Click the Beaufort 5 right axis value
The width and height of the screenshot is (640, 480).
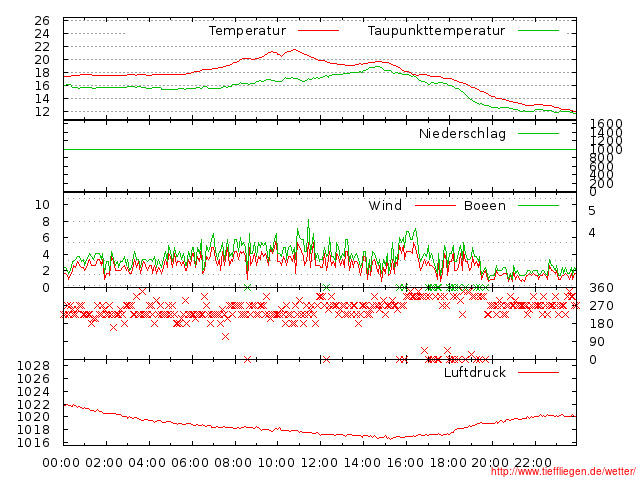pyautogui.click(x=592, y=211)
